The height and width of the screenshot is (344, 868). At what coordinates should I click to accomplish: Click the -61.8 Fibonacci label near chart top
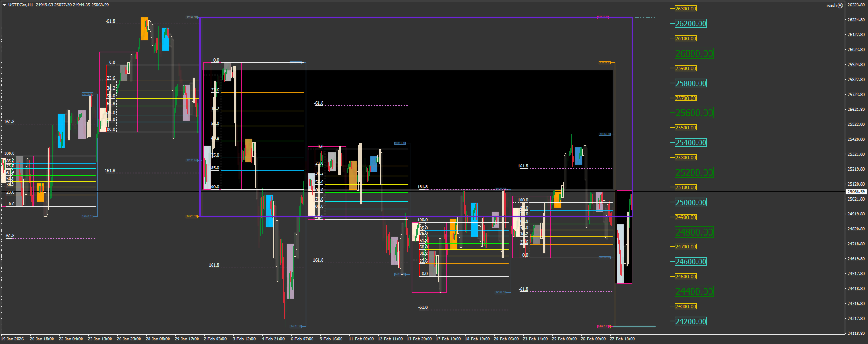click(111, 21)
